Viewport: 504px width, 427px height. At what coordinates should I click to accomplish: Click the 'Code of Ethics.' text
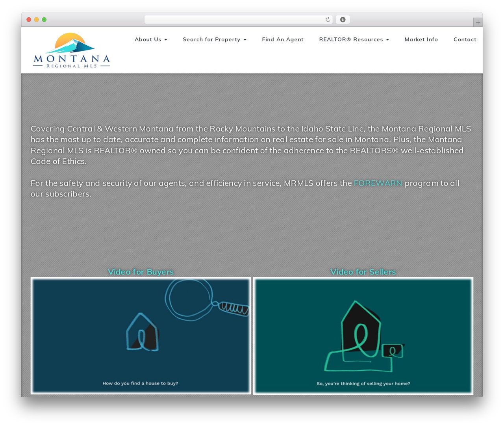[59, 162]
